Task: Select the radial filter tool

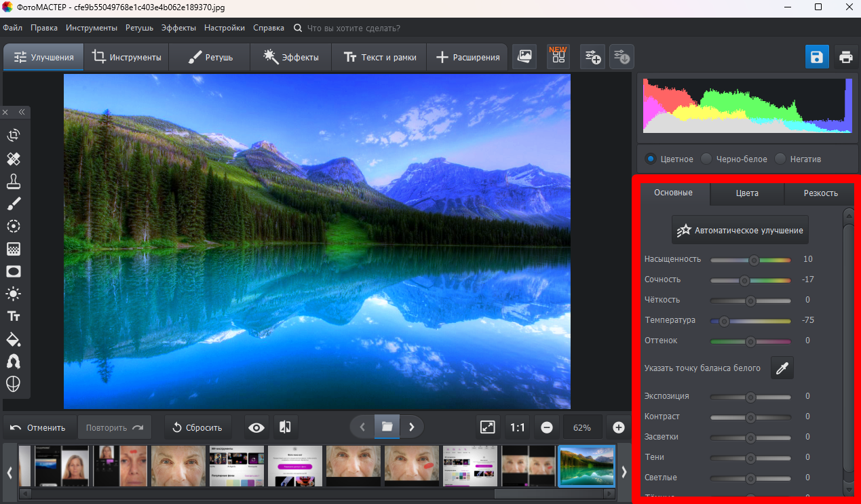Action: point(14,226)
